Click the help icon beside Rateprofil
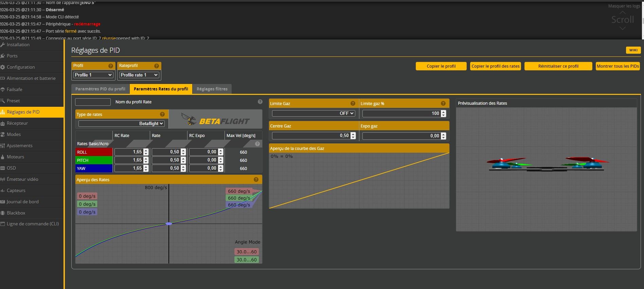The image size is (644, 289). pyautogui.click(x=156, y=66)
